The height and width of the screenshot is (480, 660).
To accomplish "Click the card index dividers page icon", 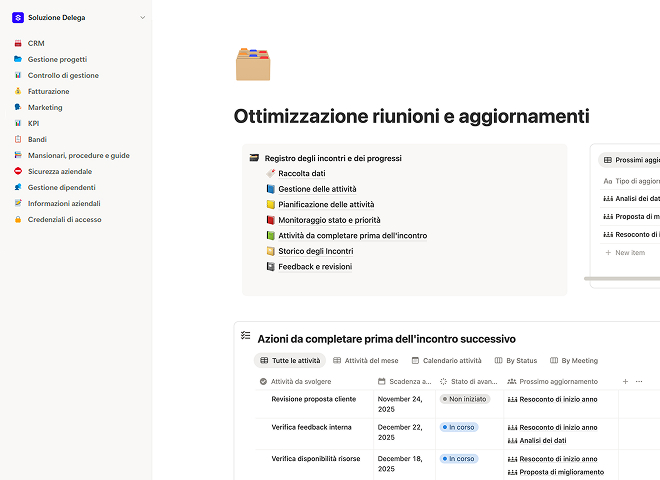I will (x=253, y=64).
